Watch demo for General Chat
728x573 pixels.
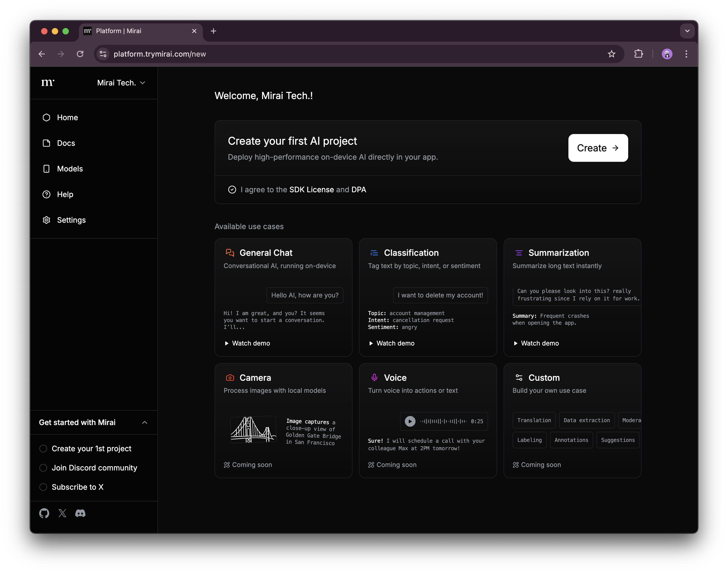247,343
